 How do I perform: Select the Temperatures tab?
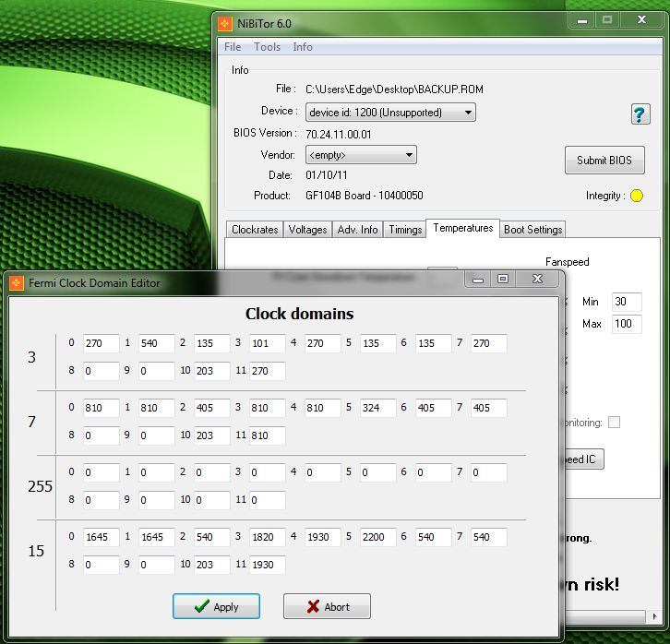[462, 228]
